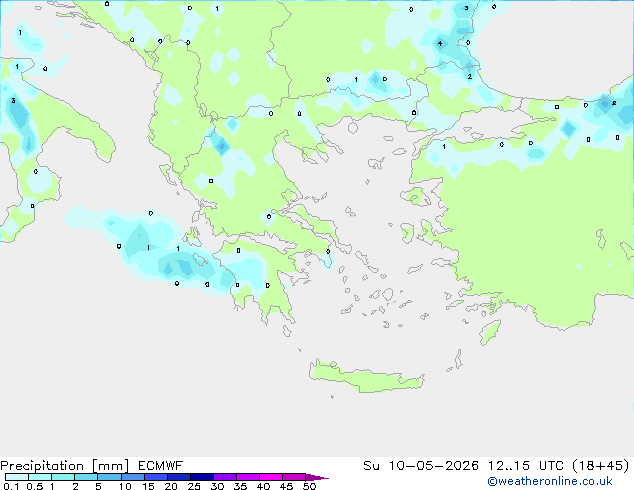Click the 45–50 mm legend swatch
This screenshot has height=490, width=634.
pos(294,477)
